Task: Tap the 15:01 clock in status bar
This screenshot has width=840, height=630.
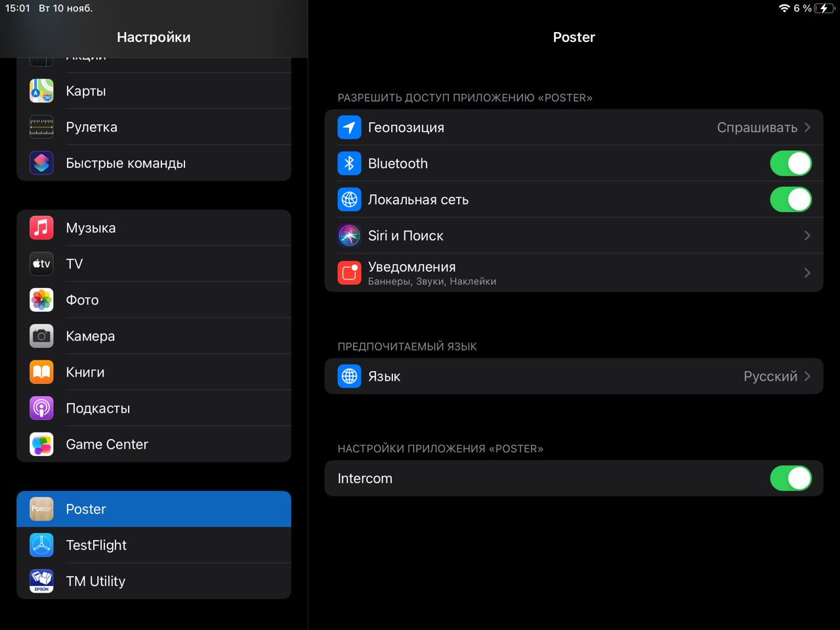Action: [x=18, y=8]
